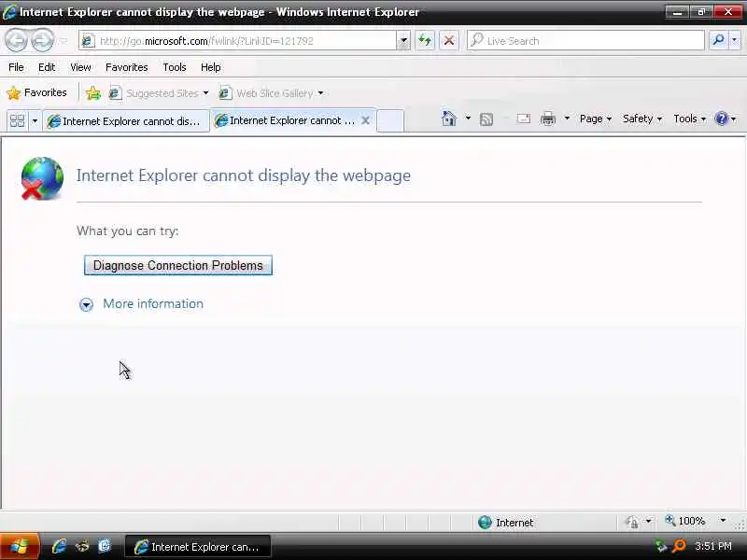Switch to the first Internet Explorer cannot dis... tab
The image size is (747, 560).
(x=126, y=121)
